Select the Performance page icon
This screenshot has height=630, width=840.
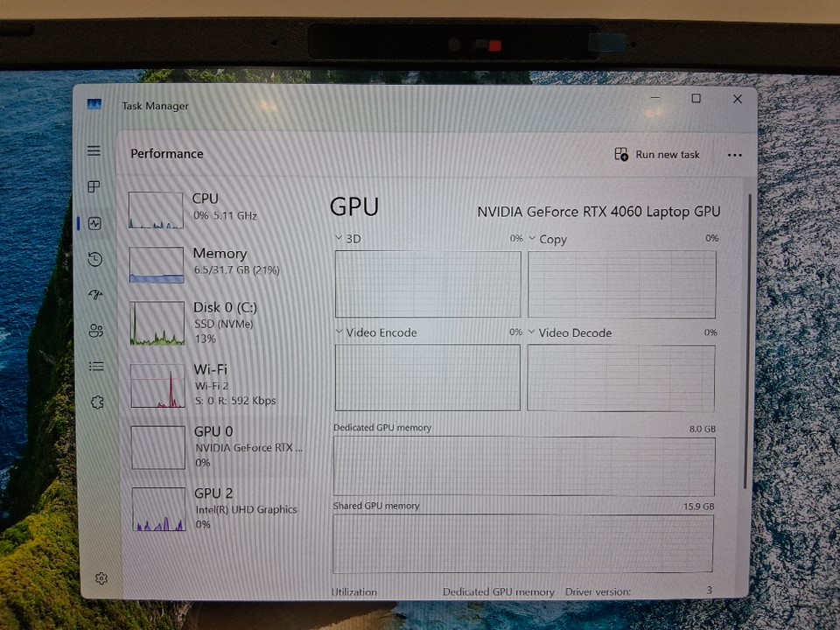click(x=94, y=223)
